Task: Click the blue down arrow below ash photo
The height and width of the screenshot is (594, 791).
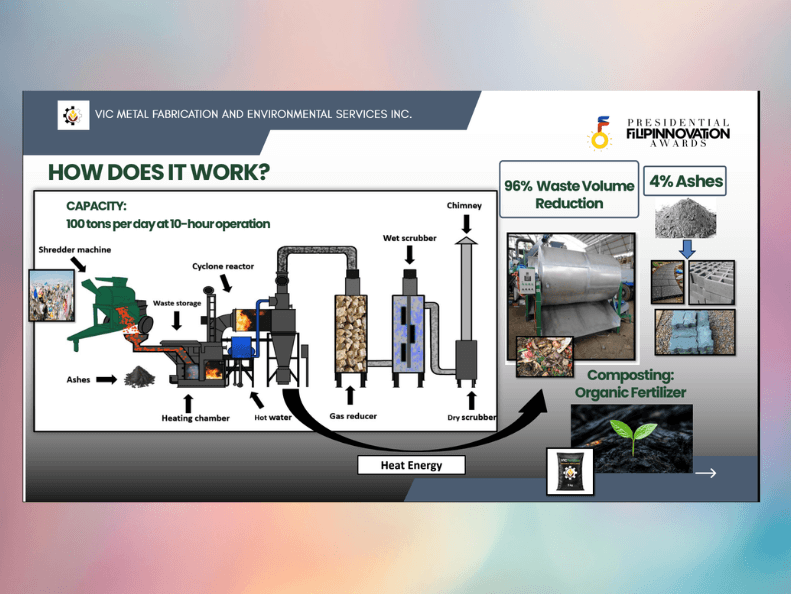Action: click(687, 249)
